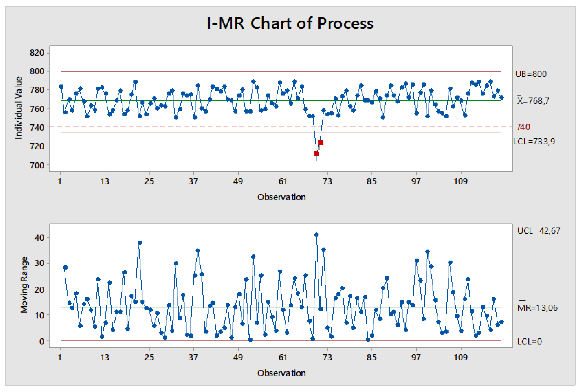Click the Moving Range axis title
The image size is (582, 392).
point(24,285)
